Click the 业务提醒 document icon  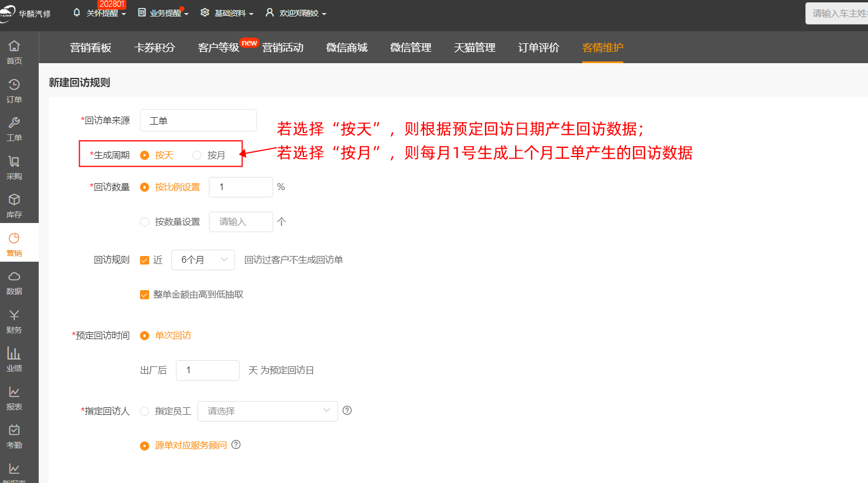click(142, 13)
